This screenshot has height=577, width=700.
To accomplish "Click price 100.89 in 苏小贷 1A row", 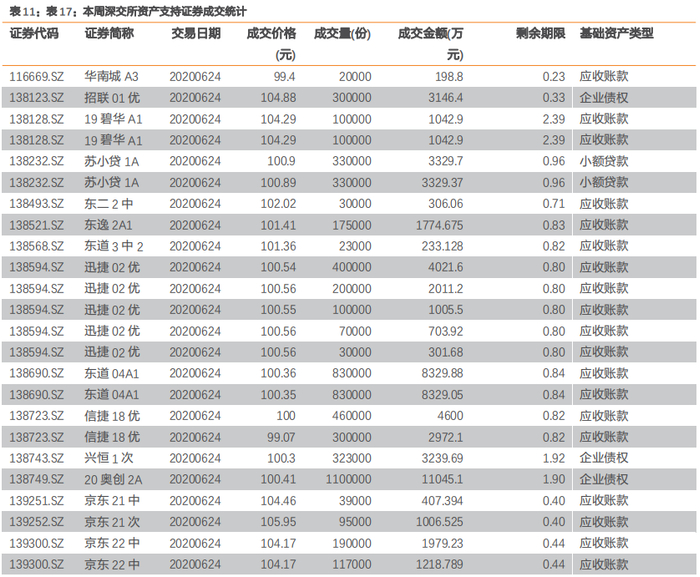I will point(278,182).
